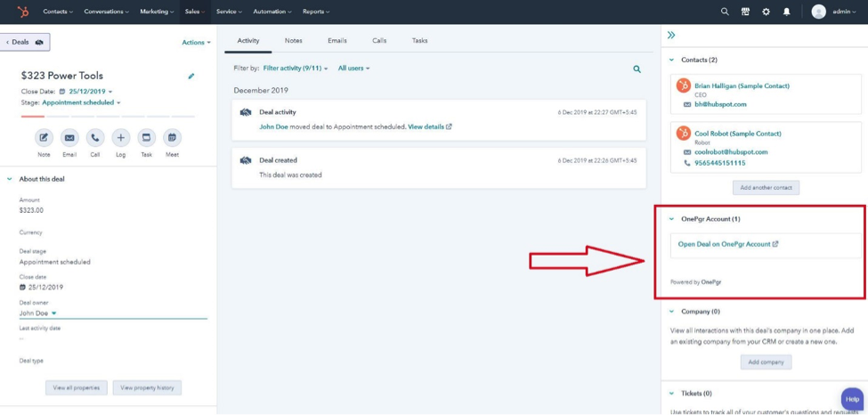Image resolution: width=868 pixels, height=415 pixels.
Task: Open the Reports menu
Action: coord(316,12)
